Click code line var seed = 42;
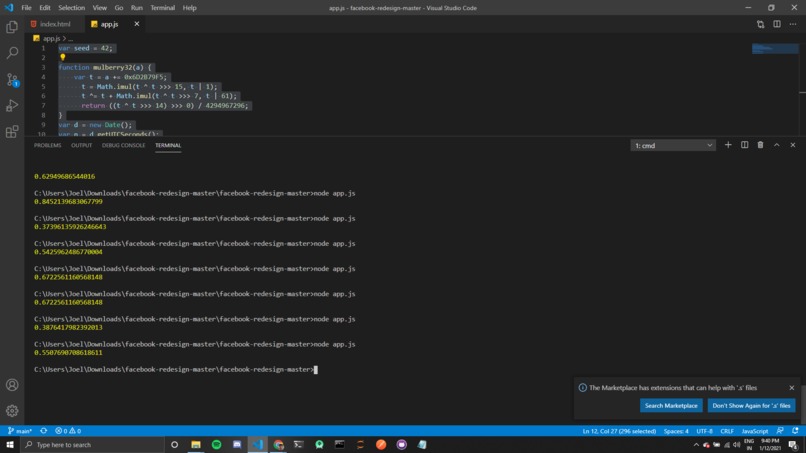 [85, 48]
